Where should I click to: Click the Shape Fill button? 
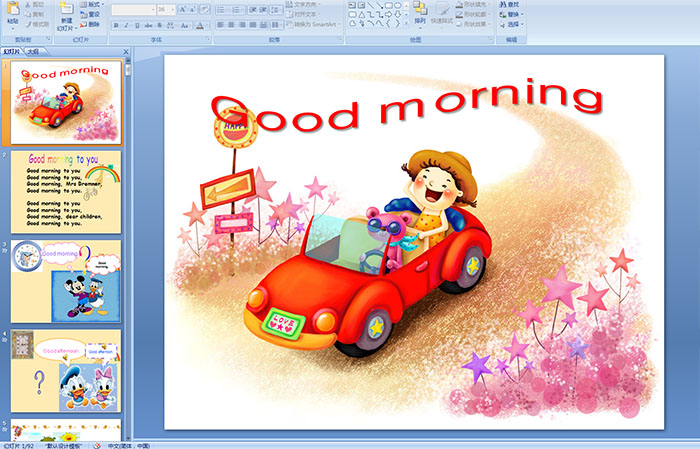pyautogui.click(x=473, y=4)
